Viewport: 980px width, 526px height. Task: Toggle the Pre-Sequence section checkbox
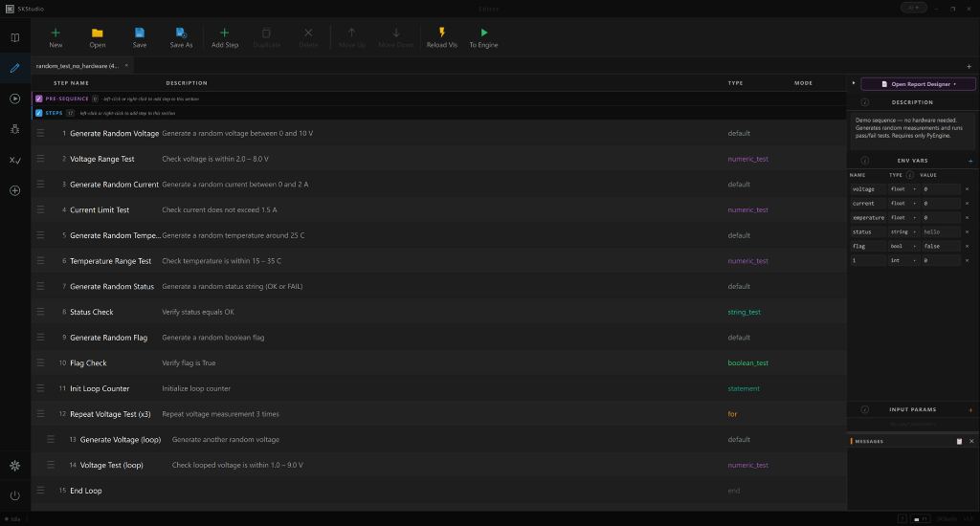(38, 99)
